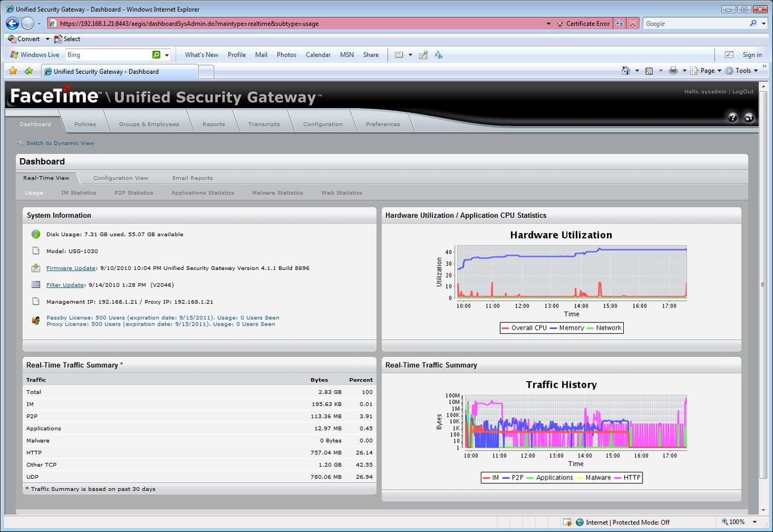Open Favorites with the star icon
The width and height of the screenshot is (773, 532).
click(13, 71)
